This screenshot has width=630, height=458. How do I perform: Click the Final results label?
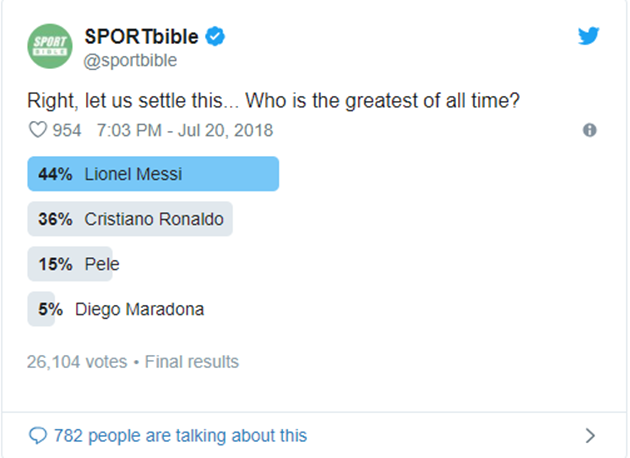point(192,361)
